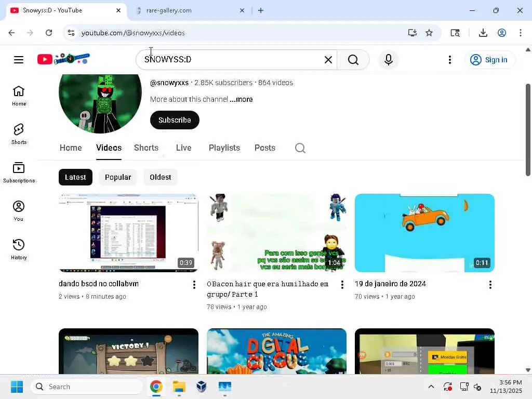
Task: Select channel Shorts tab
Action: (x=146, y=148)
